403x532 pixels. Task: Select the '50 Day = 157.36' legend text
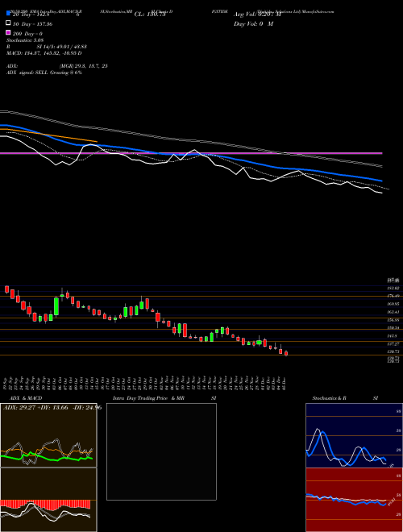tap(33, 24)
